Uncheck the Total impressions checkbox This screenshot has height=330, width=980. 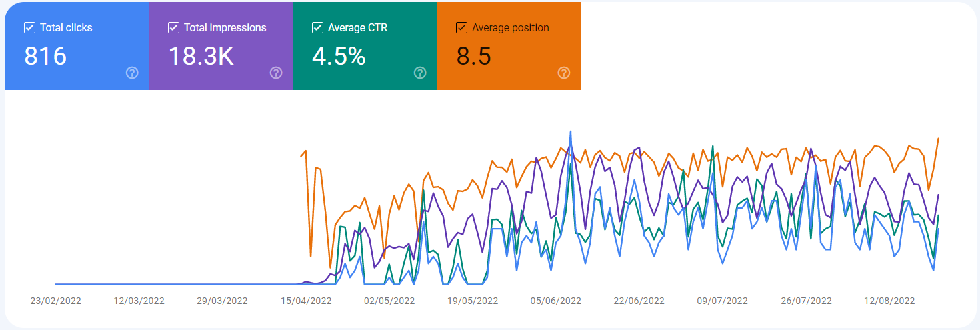(x=173, y=28)
